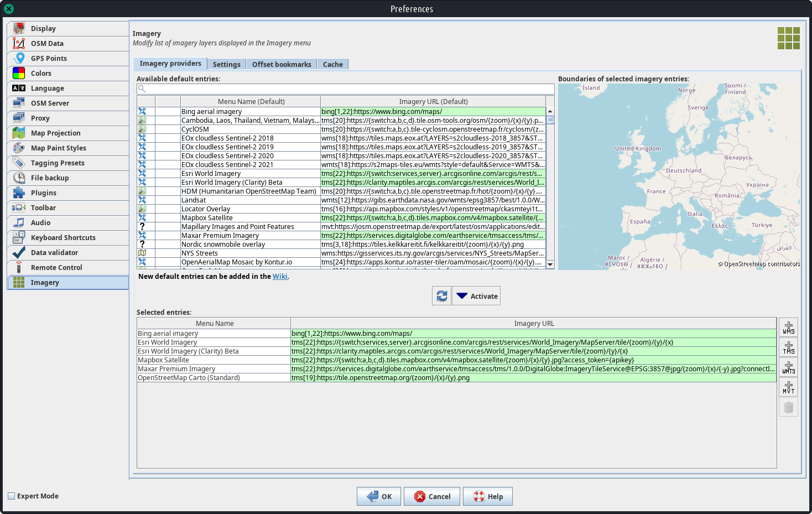Select the Audio note icon
This screenshot has height=514, width=812.
pos(19,222)
